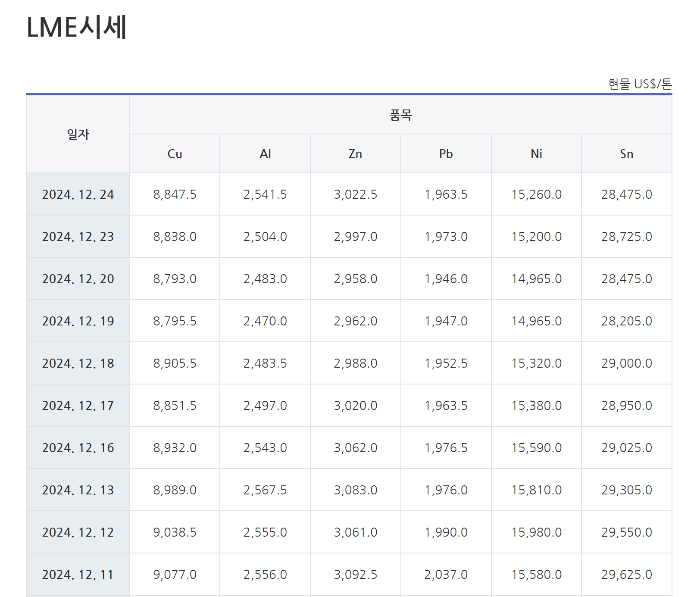Click the LME시세 page heading
The height and width of the screenshot is (597, 700).
click(x=77, y=28)
